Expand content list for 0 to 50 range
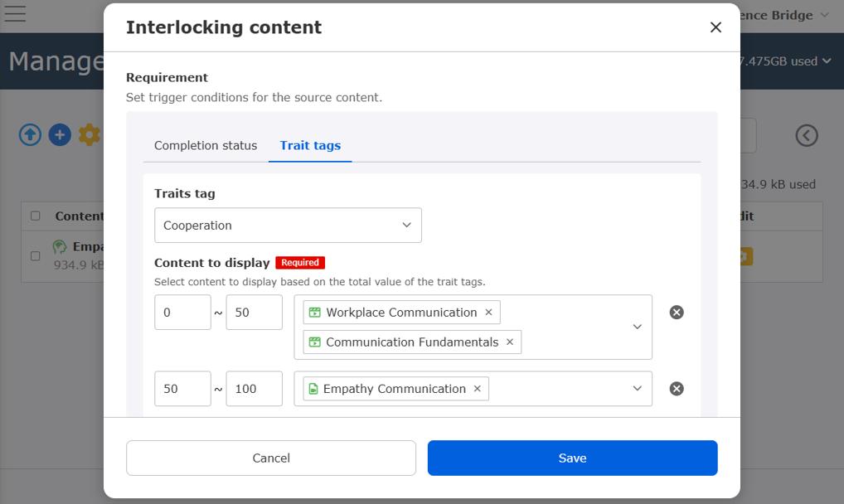 click(637, 327)
